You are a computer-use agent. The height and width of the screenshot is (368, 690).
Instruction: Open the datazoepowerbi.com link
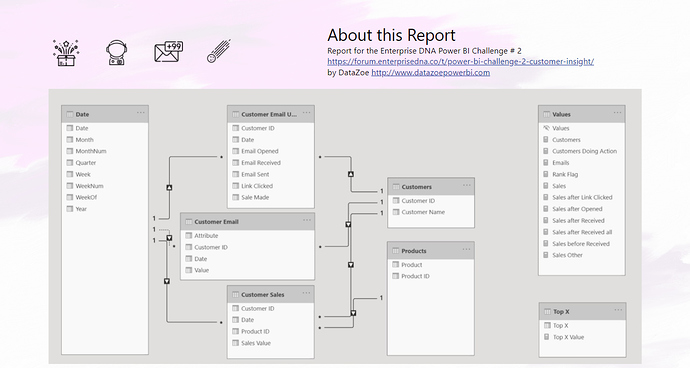click(x=430, y=73)
